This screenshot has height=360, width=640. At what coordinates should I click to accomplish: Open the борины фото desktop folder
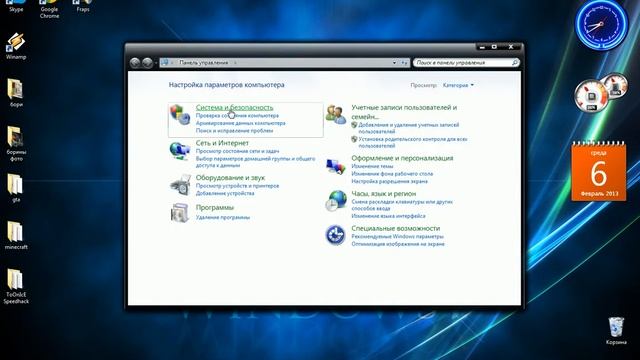coord(16,143)
